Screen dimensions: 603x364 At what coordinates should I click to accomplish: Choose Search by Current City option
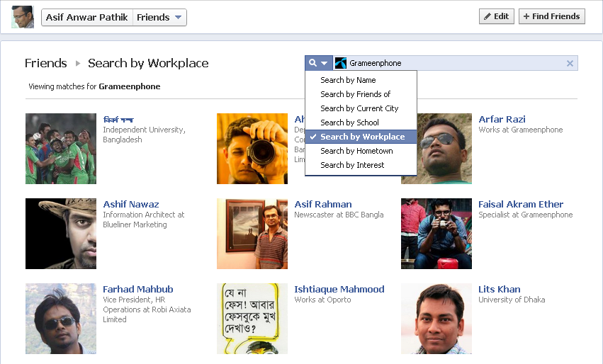pos(361,108)
